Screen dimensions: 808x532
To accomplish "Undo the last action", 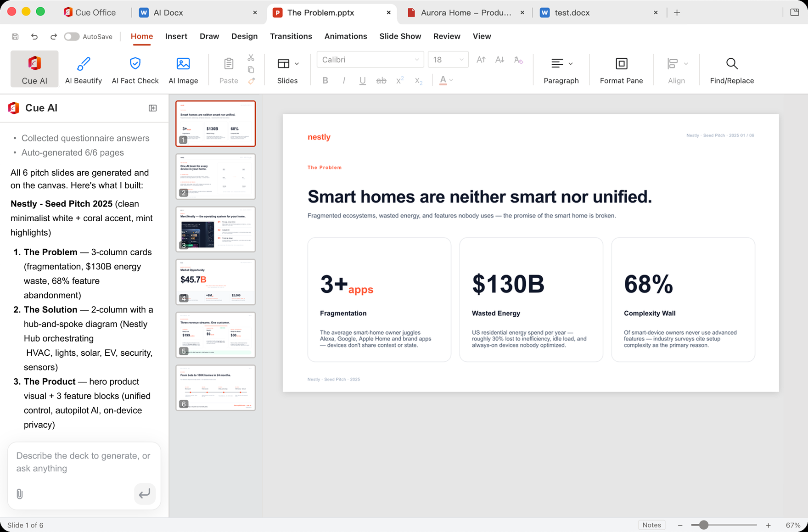I will [x=34, y=36].
